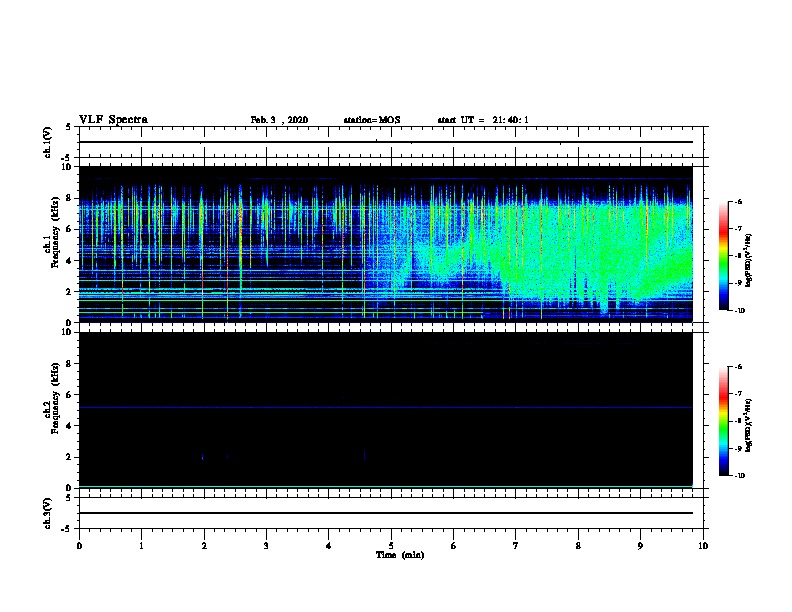Click time axis tick label "1"
This screenshot has width=792, height=612.
141,546
